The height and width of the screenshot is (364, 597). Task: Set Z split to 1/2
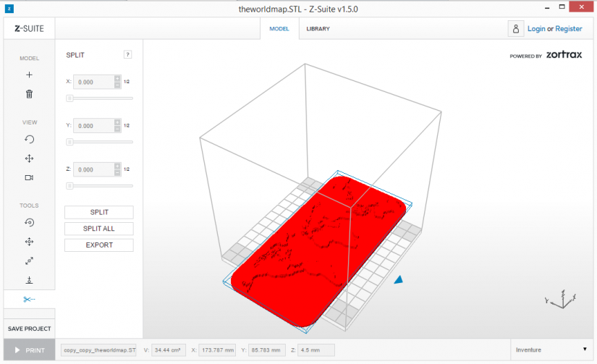(x=127, y=169)
